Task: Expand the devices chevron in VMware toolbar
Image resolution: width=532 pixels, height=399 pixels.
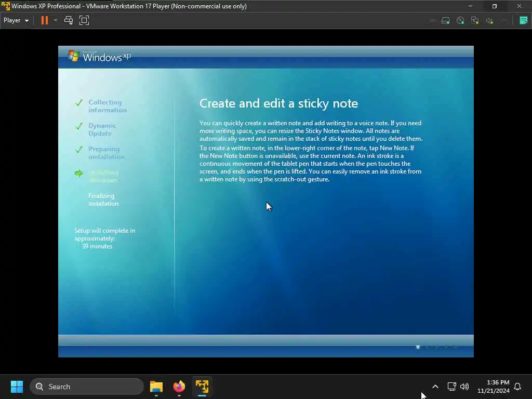Action: pyautogui.click(x=433, y=21)
